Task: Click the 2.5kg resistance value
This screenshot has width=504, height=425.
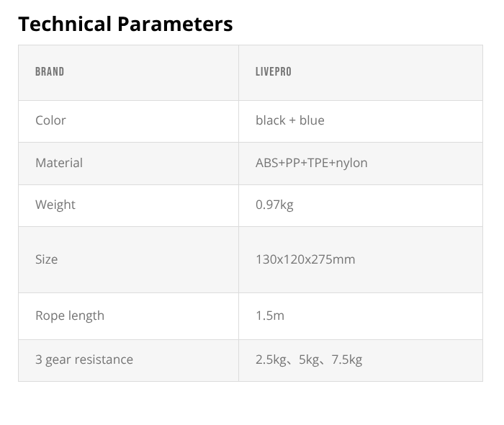Action: 271,359
